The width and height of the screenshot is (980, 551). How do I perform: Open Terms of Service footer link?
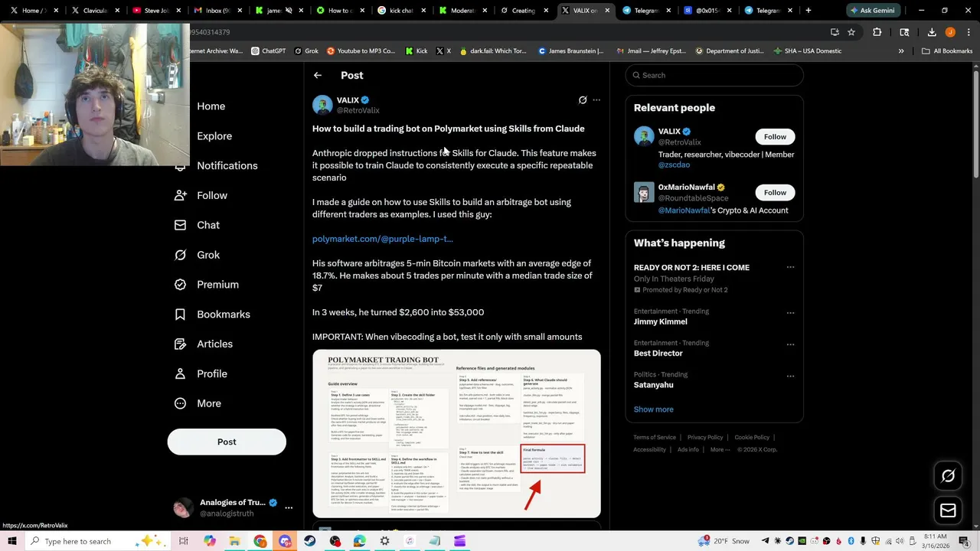pyautogui.click(x=655, y=438)
